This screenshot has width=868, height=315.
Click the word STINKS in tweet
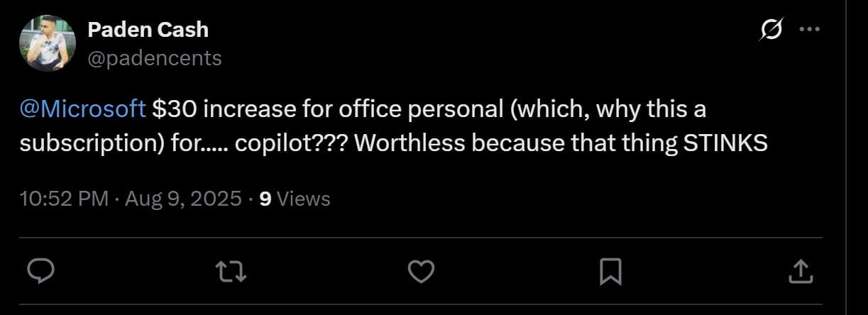(x=725, y=143)
